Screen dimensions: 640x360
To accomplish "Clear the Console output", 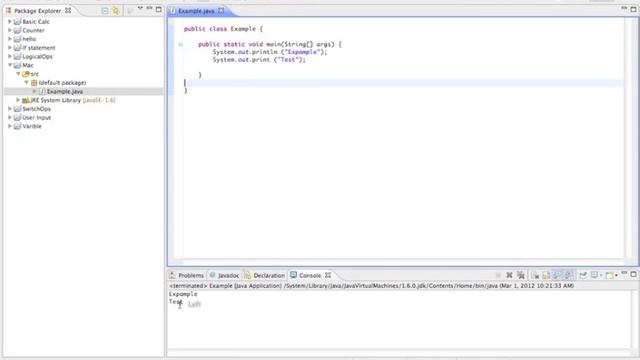I will click(x=535, y=276).
